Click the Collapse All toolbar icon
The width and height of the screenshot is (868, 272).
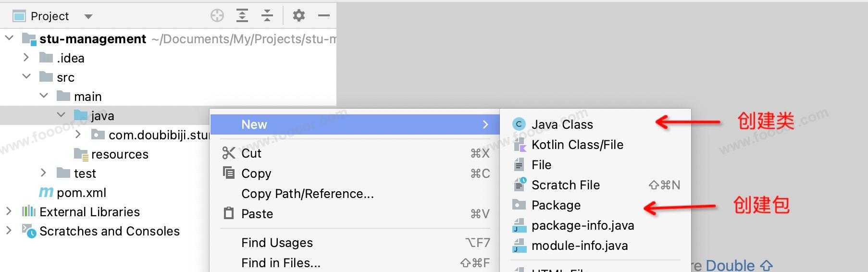click(x=267, y=16)
